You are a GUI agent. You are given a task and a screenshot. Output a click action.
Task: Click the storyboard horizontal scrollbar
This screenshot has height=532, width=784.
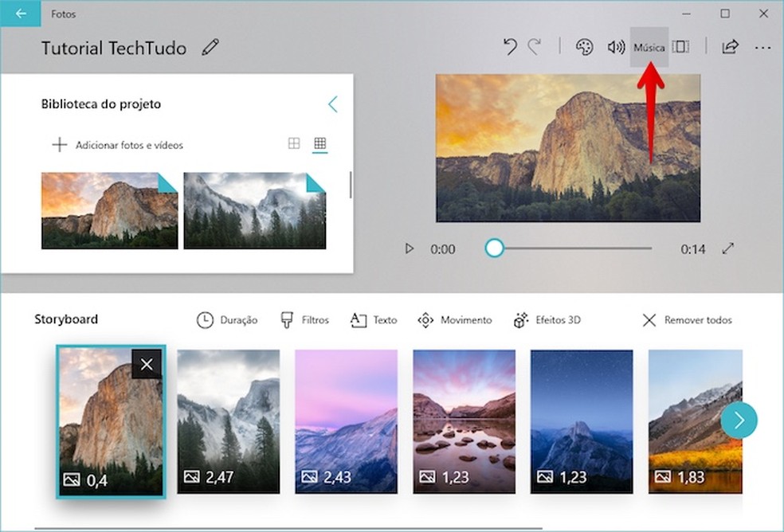point(288,528)
